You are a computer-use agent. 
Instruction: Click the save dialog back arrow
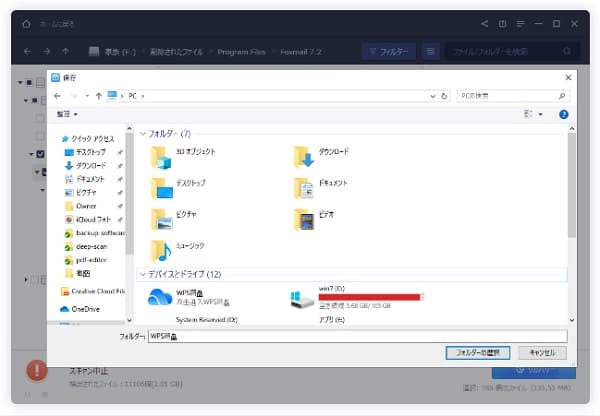click(x=57, y=96)
